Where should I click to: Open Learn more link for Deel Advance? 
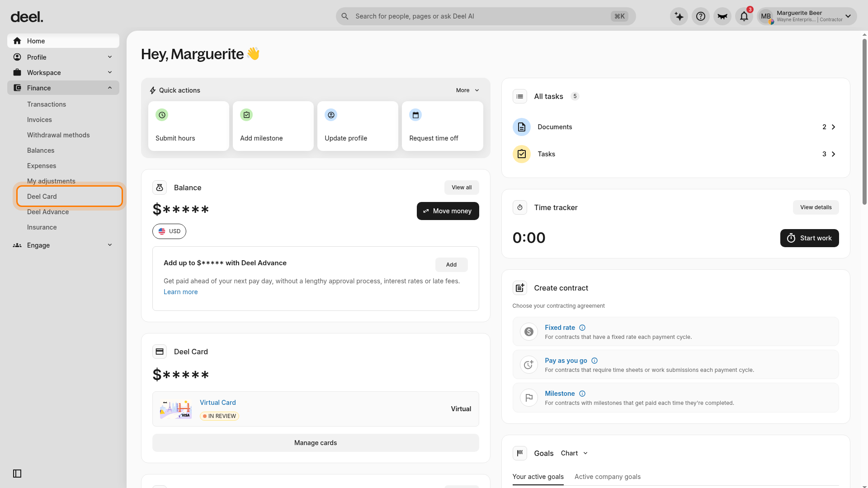[180, 292]
